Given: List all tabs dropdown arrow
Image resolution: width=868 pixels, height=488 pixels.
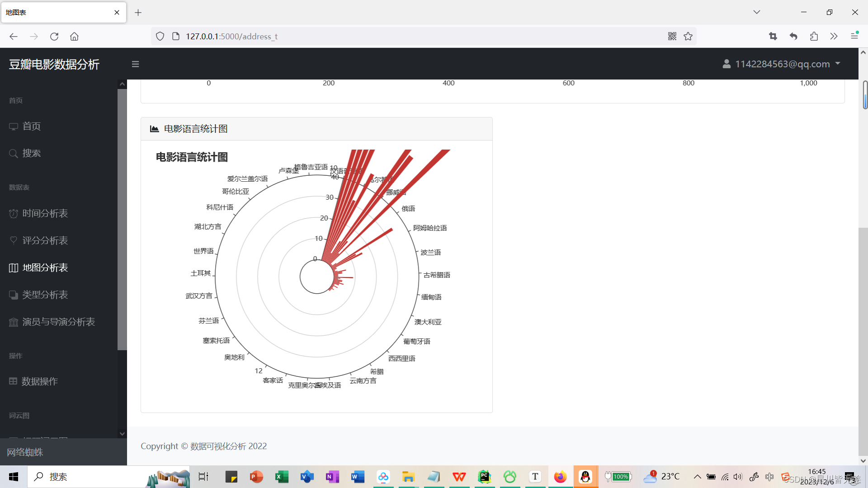Looking at the screenshot, I should (x=757, y=12).
